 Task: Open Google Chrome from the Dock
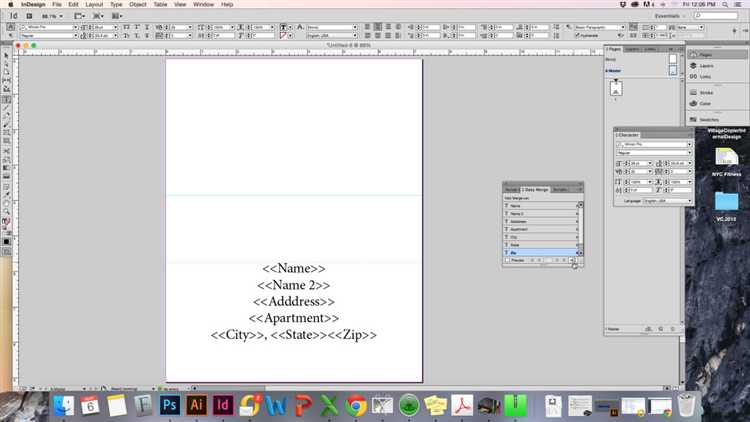click(x=356, y=406)
